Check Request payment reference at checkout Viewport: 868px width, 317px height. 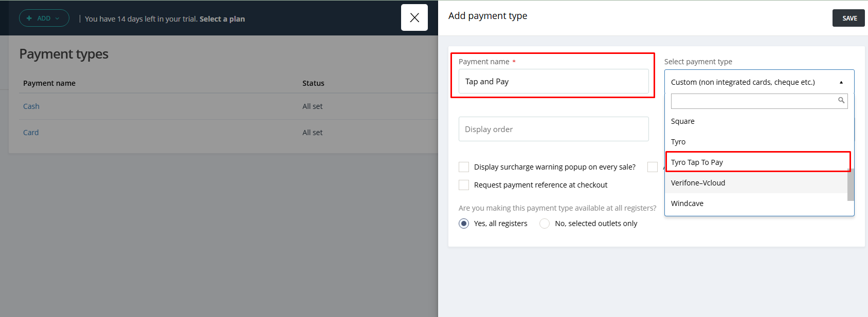(464, 185)
